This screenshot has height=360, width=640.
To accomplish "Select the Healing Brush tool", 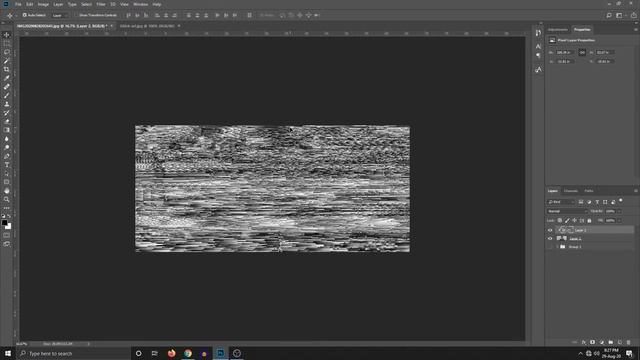I will [x=7, y=87].
